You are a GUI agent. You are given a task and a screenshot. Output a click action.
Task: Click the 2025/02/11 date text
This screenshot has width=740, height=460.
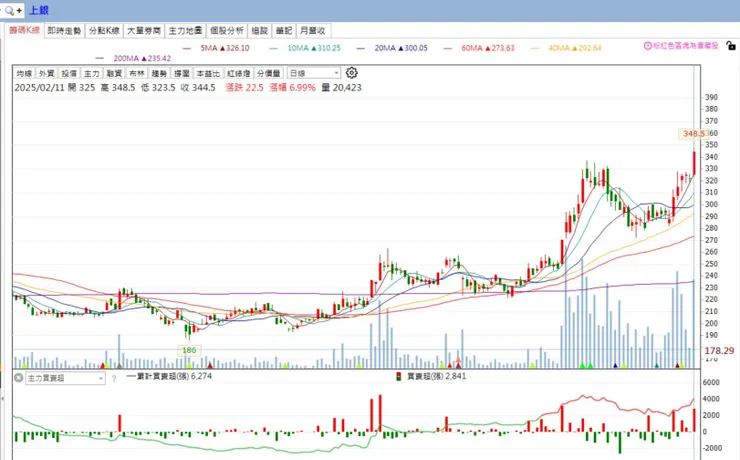click(39, 88)
